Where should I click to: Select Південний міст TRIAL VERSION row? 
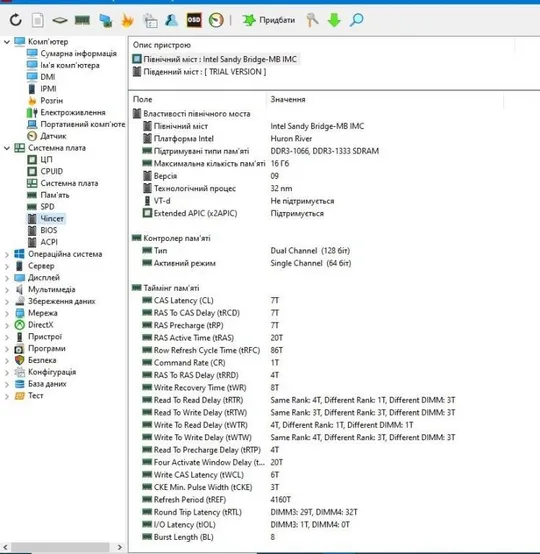pos(200,72)
